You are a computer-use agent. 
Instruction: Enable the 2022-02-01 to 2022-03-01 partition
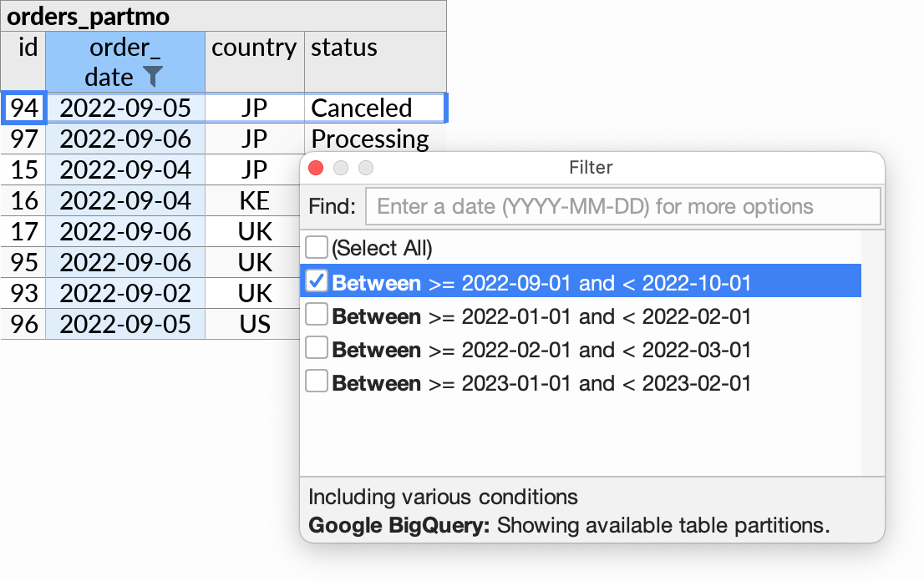[x=317, y=349]
